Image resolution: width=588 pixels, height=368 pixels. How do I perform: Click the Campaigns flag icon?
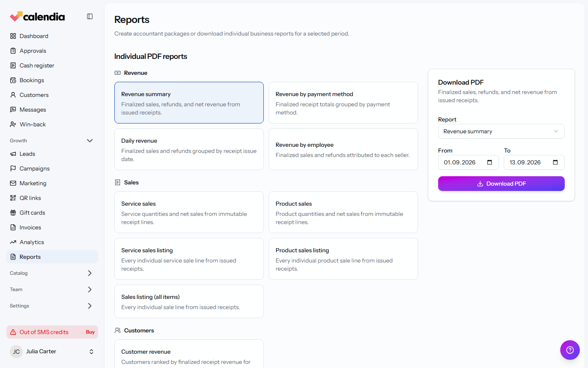[13, 168]
